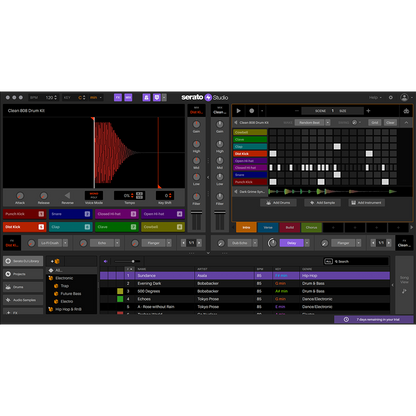Click the right channel Filter knob
Screen dimensions: 416x416
pyautogui.click(x=220, y=196)
